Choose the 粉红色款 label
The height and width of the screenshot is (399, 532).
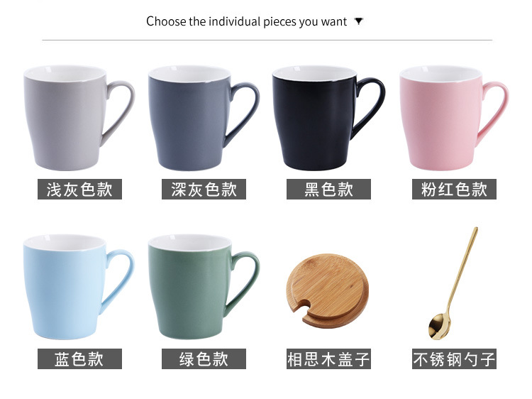[454, 189]
